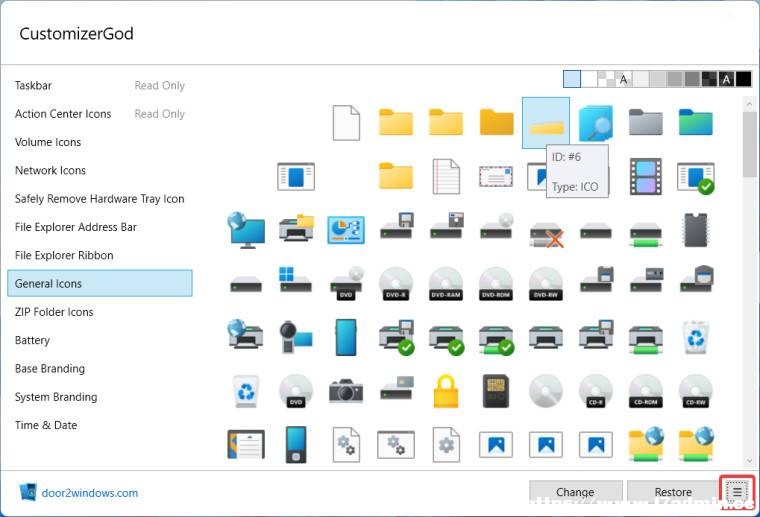The width and height of the screenshot is (760, 517).
Task: Open the hamburger menu button
Action: (737, 492)
